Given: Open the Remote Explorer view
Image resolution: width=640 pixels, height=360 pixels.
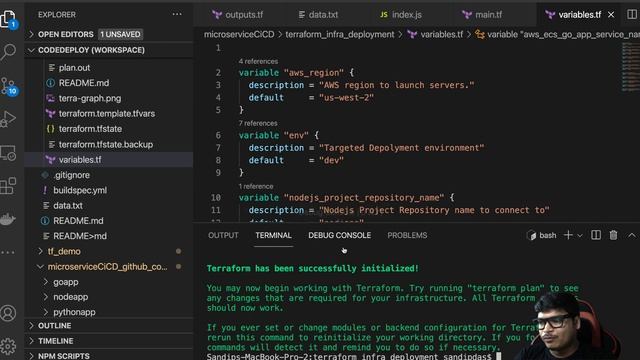Looking at the screenshot, I should click(x=8, y=153).
